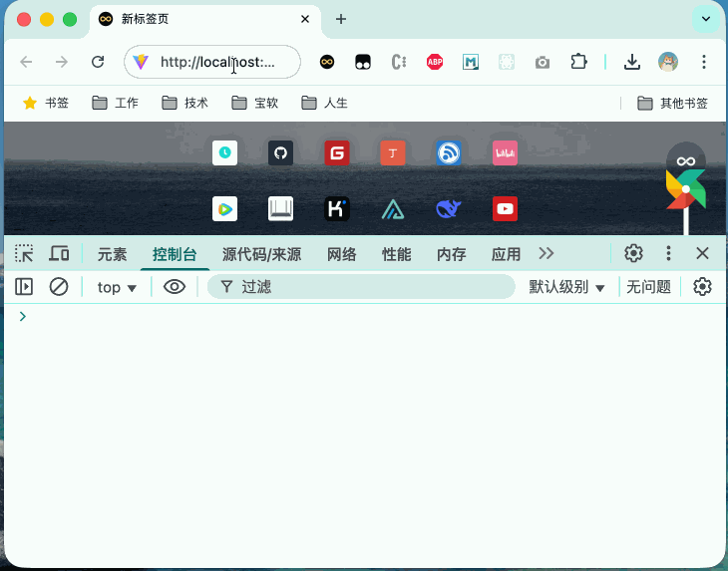The image size is (728, 571).
Task: Open the Downloads arrow icon
Action: point(632,62)
